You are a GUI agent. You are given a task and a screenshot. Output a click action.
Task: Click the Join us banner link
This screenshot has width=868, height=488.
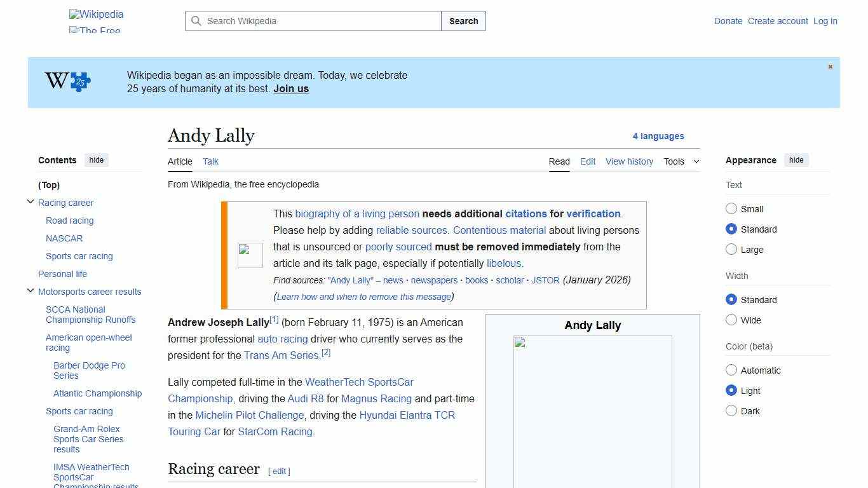(290, 88)
